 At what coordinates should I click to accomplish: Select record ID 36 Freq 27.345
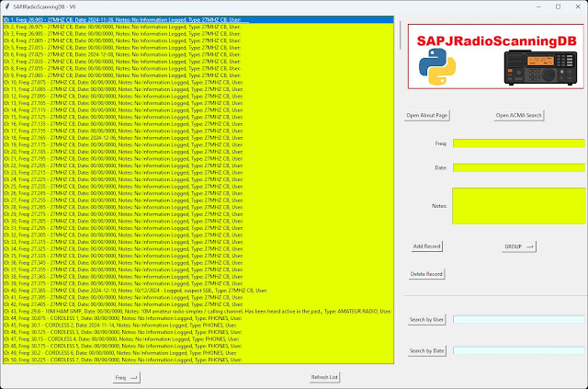(198, 262)
